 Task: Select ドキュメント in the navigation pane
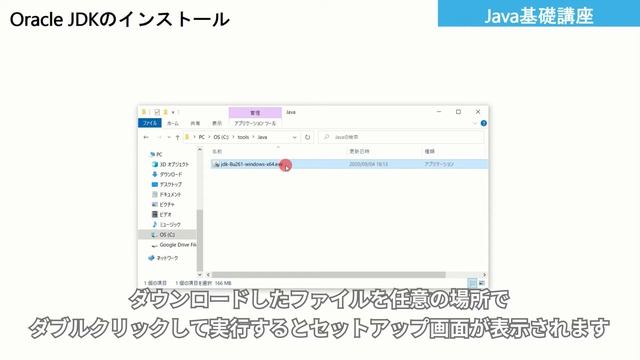[x=166, y=195]
